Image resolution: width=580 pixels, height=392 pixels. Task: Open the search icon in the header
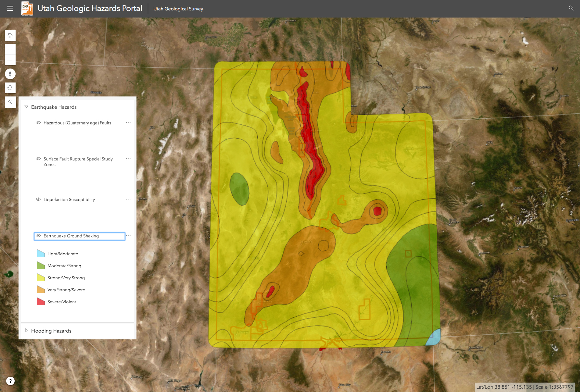pos(571,8)
